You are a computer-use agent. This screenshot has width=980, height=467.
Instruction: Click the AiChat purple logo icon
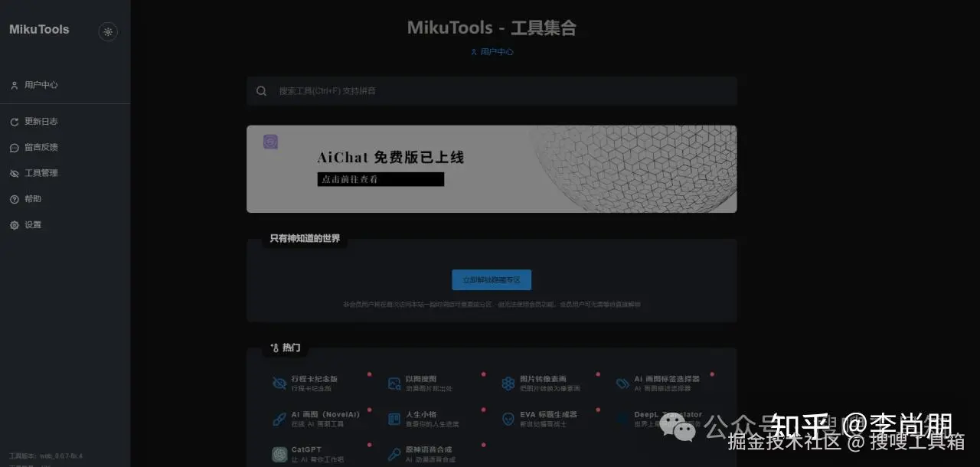point(270,142)
